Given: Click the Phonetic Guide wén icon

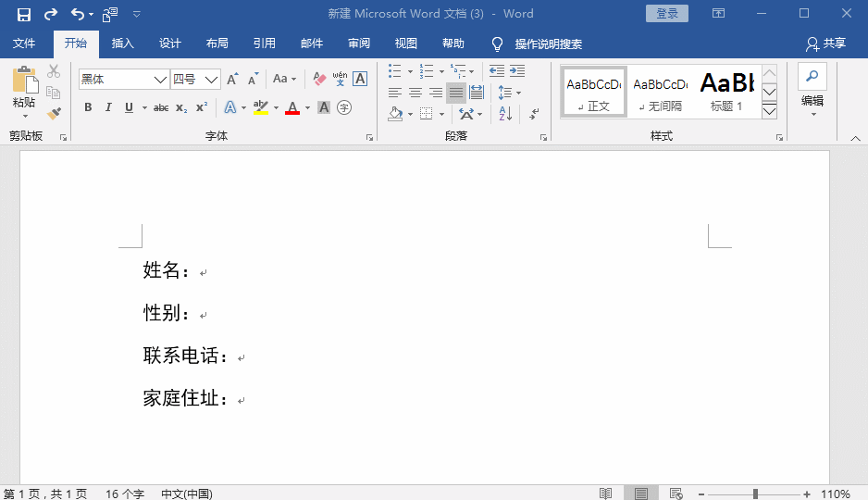Looking at the screenshot, I should [340, 79].
